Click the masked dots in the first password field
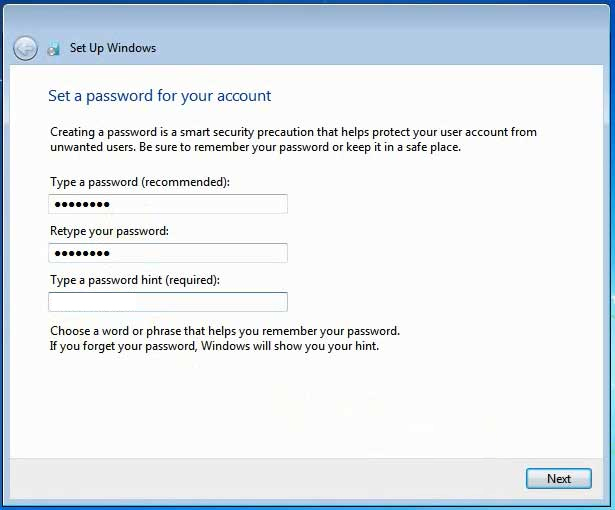The image size is (615, 510). click(x=80, y=204)
